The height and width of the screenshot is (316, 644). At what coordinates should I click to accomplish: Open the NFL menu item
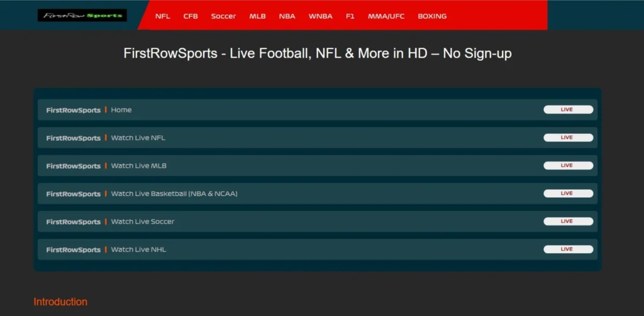(x=163, y=16)
